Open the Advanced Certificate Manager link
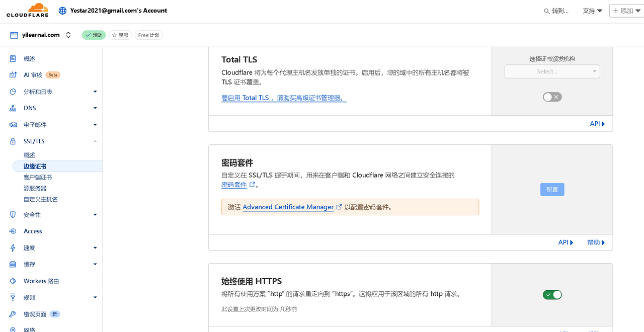The height and width of the screenshot is (332, 644). (x=288, y=207)
